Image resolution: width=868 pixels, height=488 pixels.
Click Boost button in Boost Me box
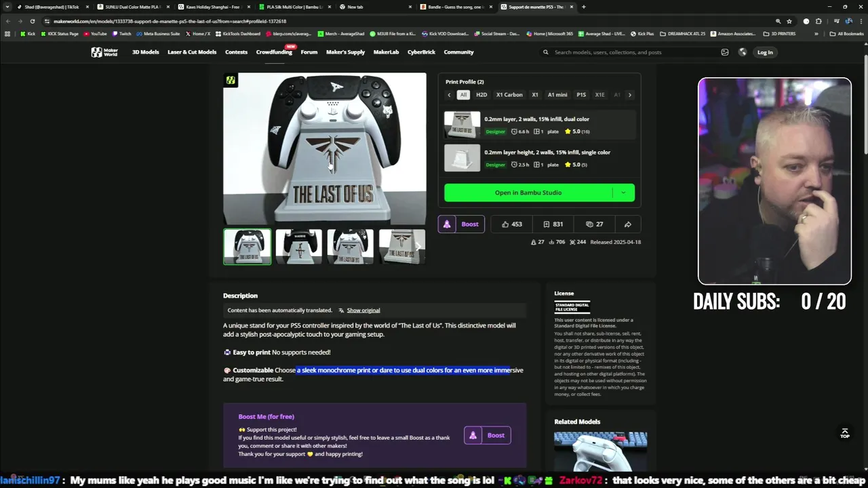click(x=488, y=435)
